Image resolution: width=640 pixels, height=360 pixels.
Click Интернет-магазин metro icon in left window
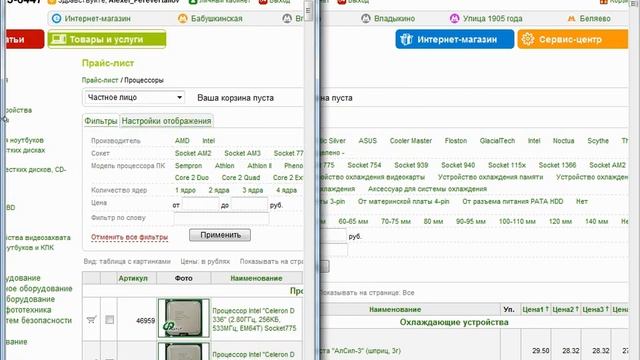(x=56, y=18)
